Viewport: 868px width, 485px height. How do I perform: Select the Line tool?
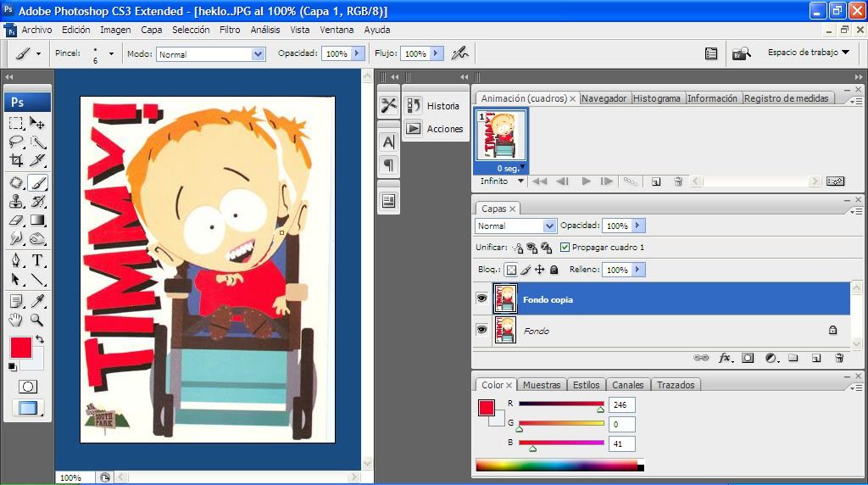click(37, 279)
